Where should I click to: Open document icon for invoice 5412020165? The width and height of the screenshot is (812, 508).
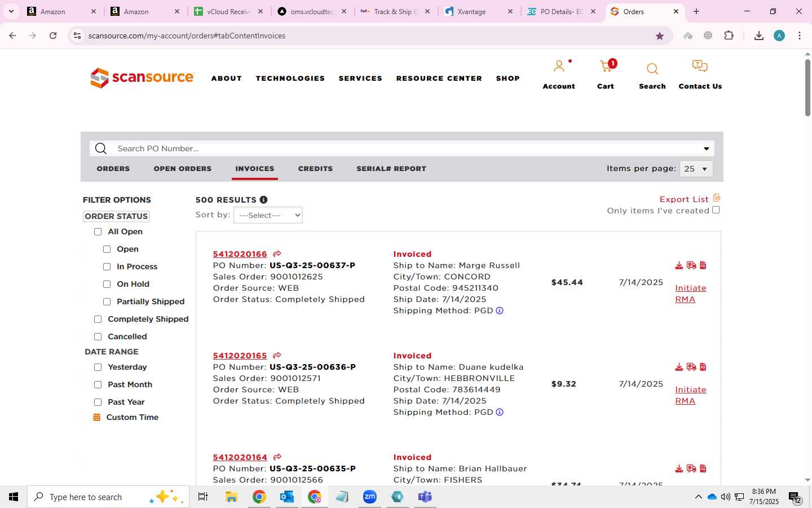coord(703,367)
